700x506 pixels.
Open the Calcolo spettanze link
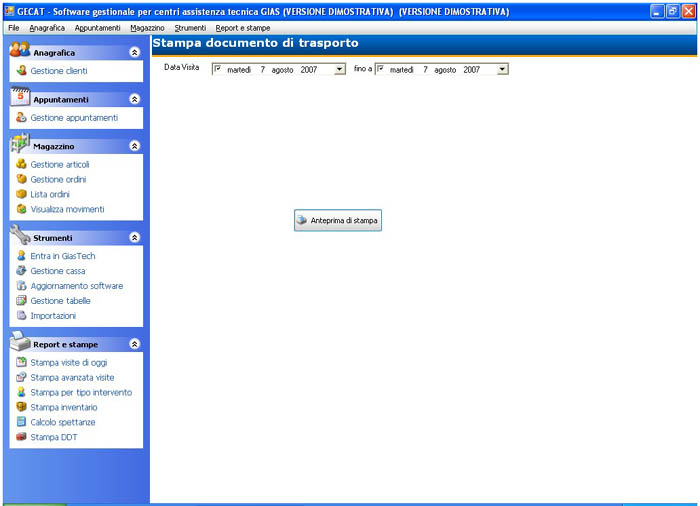63,422
